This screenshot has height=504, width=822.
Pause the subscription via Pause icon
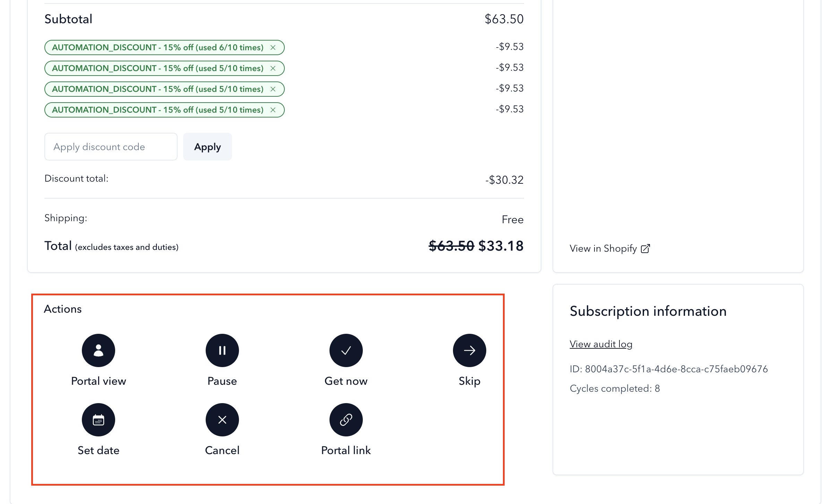point(222,350)
